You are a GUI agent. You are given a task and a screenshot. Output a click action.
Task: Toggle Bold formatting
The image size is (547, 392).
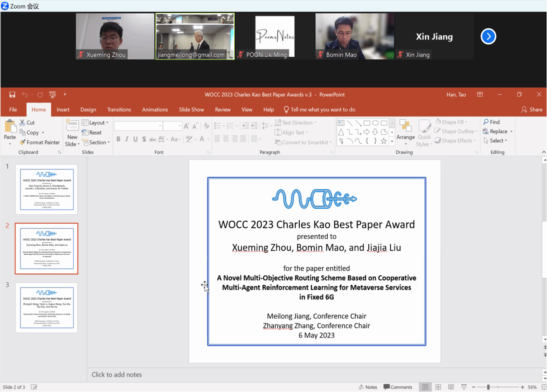tap(118, 139)
